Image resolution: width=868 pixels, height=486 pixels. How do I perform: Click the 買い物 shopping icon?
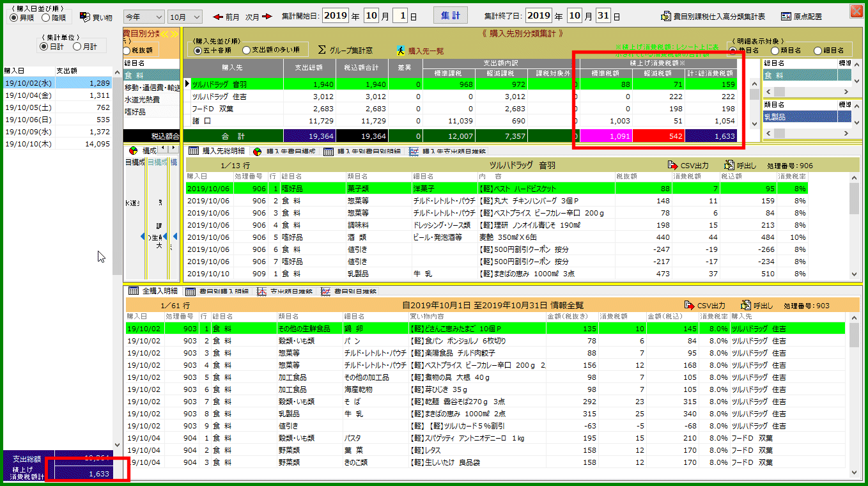point(85,17)
